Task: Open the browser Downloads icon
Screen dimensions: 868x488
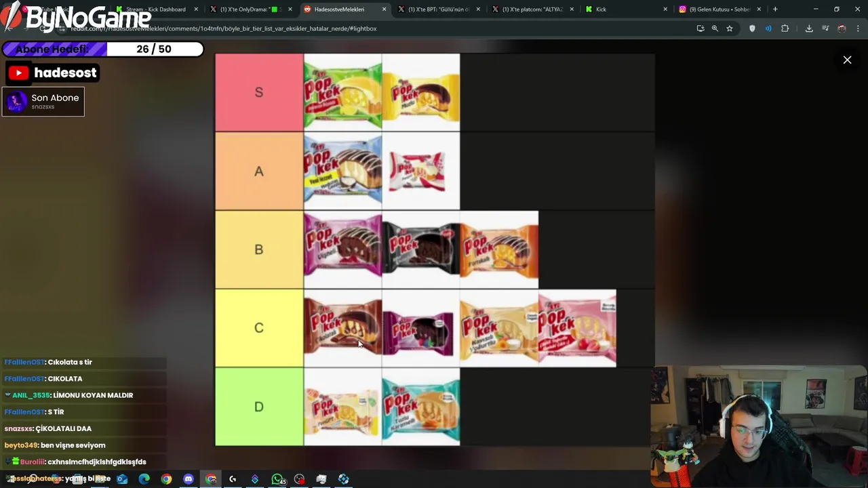Action: tap(809, 28)
